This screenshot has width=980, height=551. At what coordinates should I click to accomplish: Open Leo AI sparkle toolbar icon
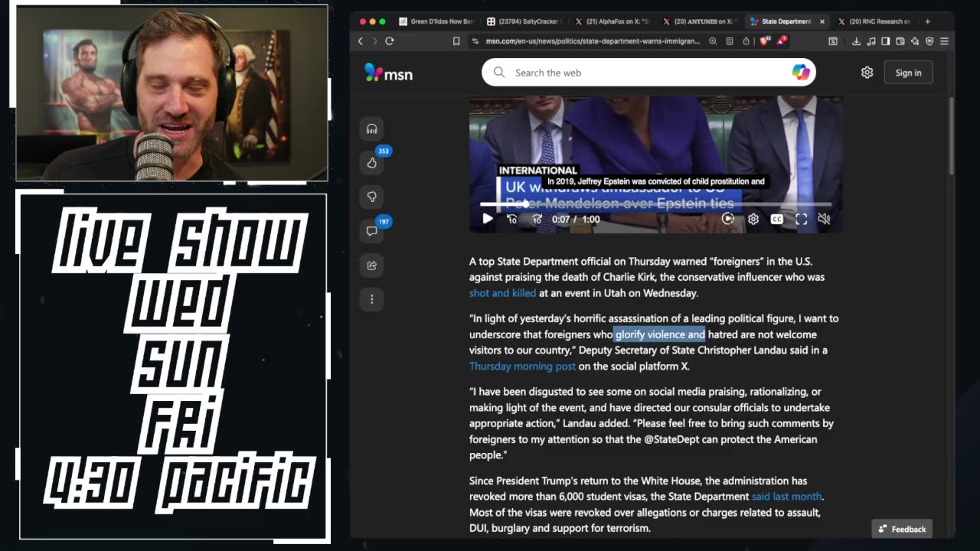coord(915,41)
